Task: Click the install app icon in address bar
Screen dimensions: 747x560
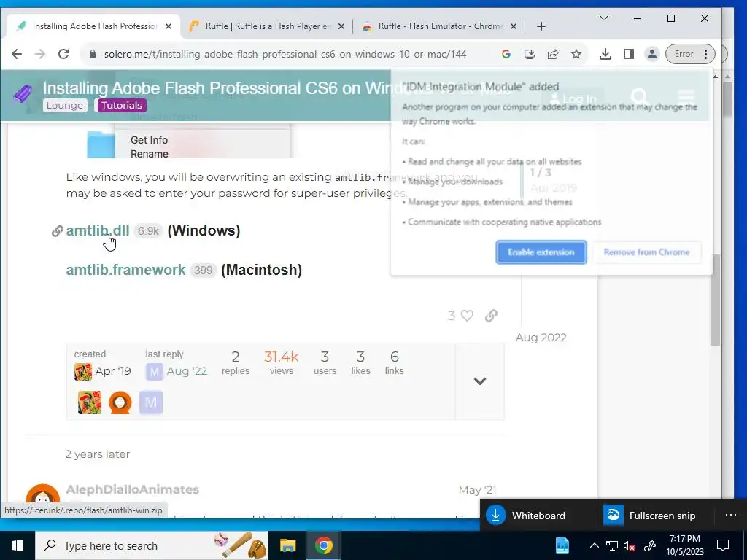Action: coord(530,54)
